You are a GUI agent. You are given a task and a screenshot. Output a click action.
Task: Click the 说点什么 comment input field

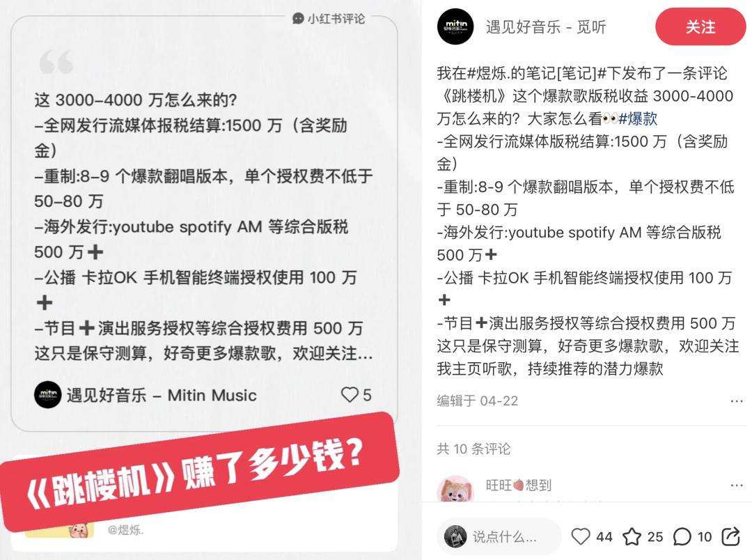click(x=499, y=536)
